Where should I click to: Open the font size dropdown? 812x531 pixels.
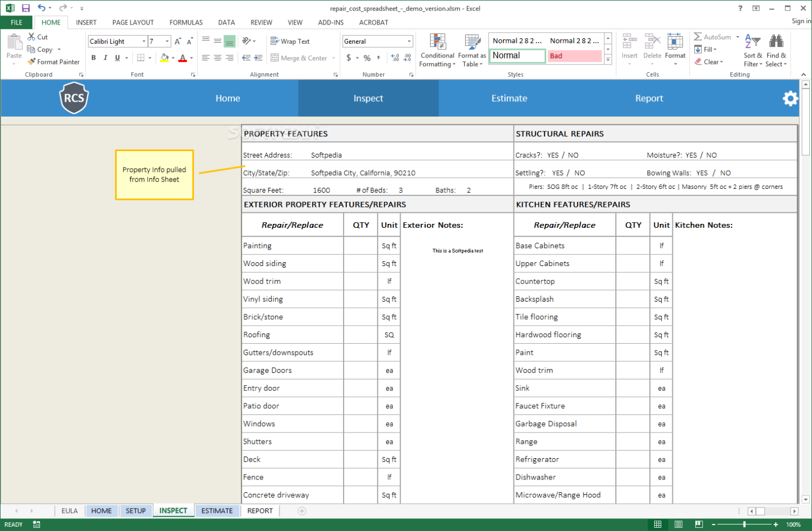point(167,41)
